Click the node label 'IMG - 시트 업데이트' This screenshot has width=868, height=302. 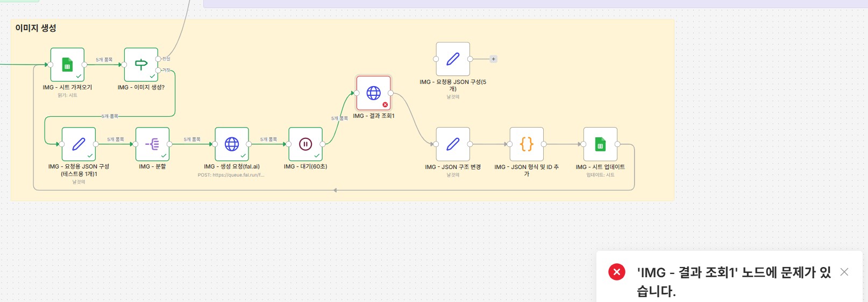point(600,167)
